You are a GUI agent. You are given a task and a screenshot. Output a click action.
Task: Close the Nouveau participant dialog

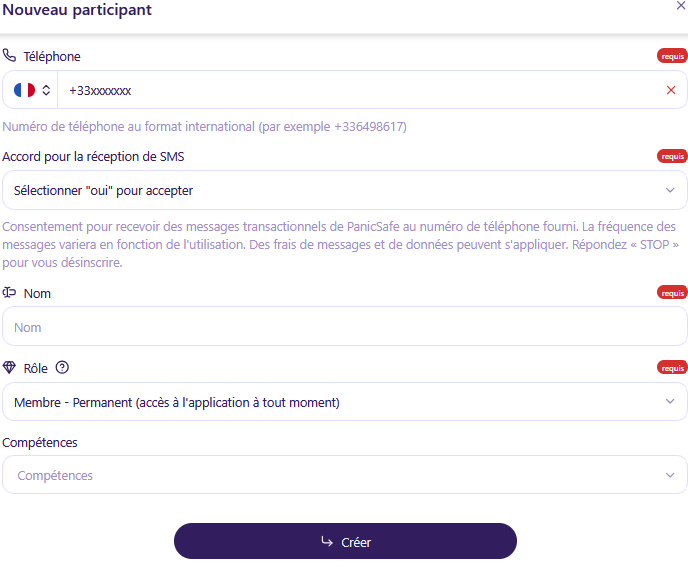point(681,5)
